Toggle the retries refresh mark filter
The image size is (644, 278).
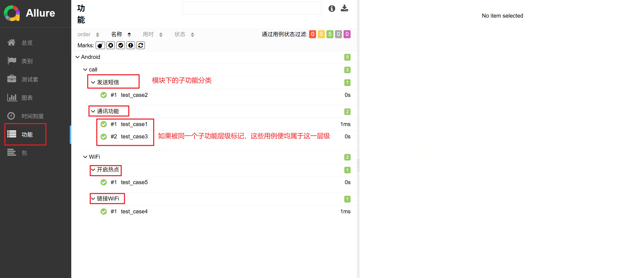click(141, 45)
